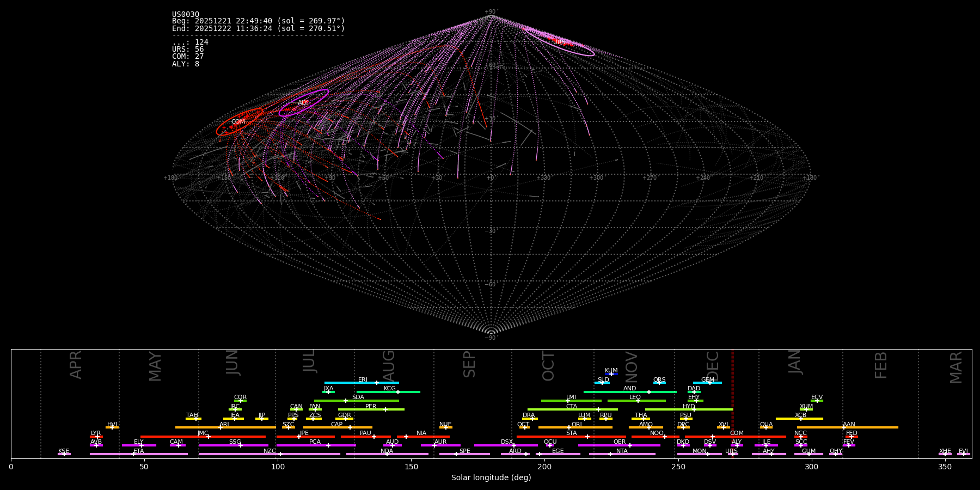Viewport: 980px width, 490px height.
Task: Click the SPE shower label in the timeline
Action: (x=464, y=451)
